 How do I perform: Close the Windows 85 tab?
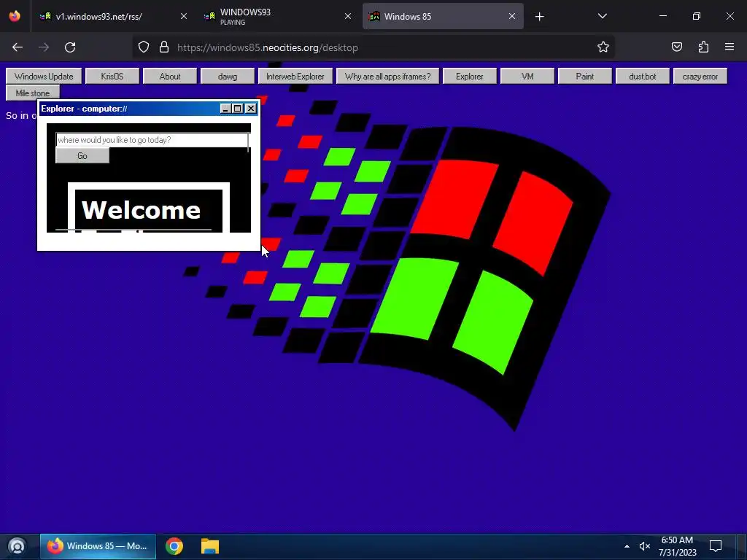click(511, 16)
